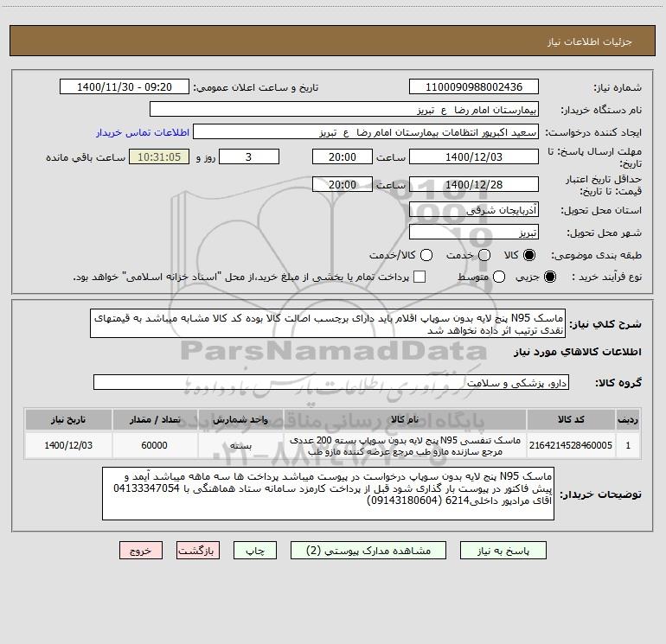Click the response deadline time 20:00 field
This screenshot has width=666, height=644.
pyautogui.click(x=343, y=156)
